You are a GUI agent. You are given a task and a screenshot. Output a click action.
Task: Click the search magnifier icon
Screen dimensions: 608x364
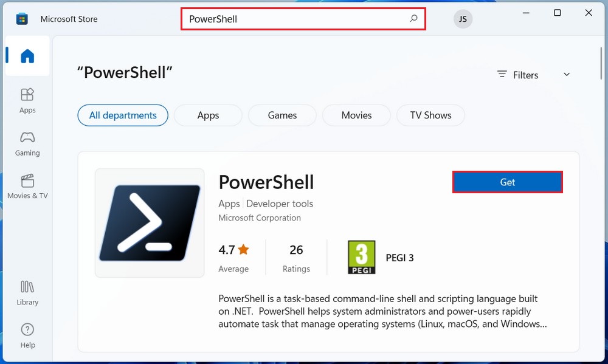coord(413,19)
